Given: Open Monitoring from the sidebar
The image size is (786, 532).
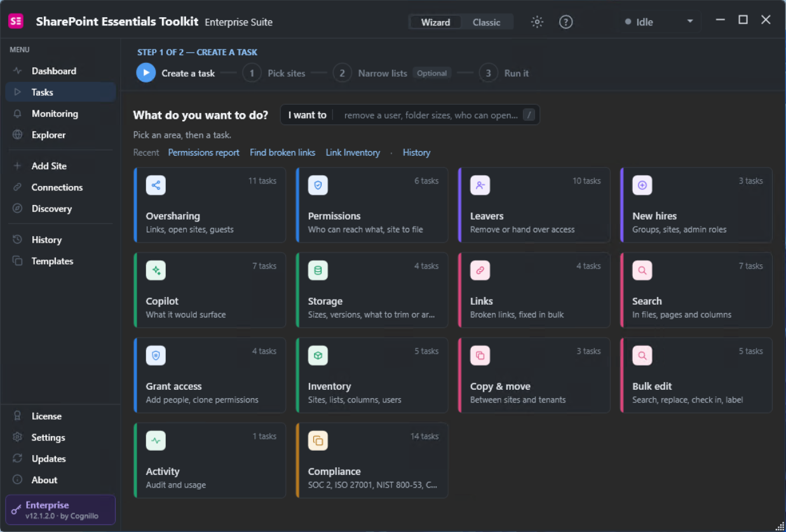Looking at the screenshot, I should (x=60, y=114).
